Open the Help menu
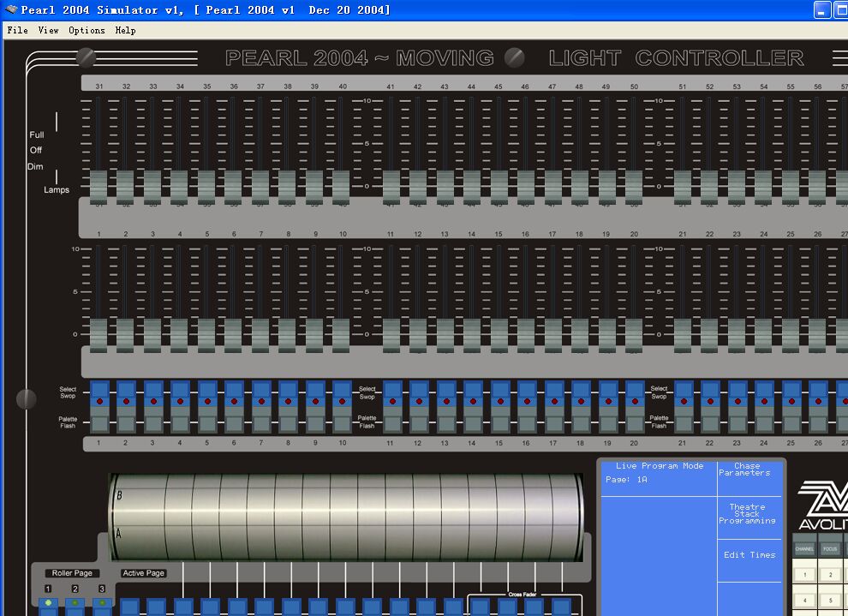This screenshot has width=848, height=616. pyautogui.click(x=125, y=30)
